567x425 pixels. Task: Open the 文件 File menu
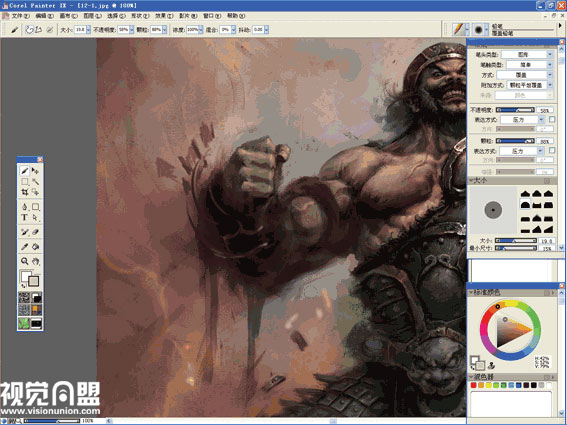click(x=17, y=16)
